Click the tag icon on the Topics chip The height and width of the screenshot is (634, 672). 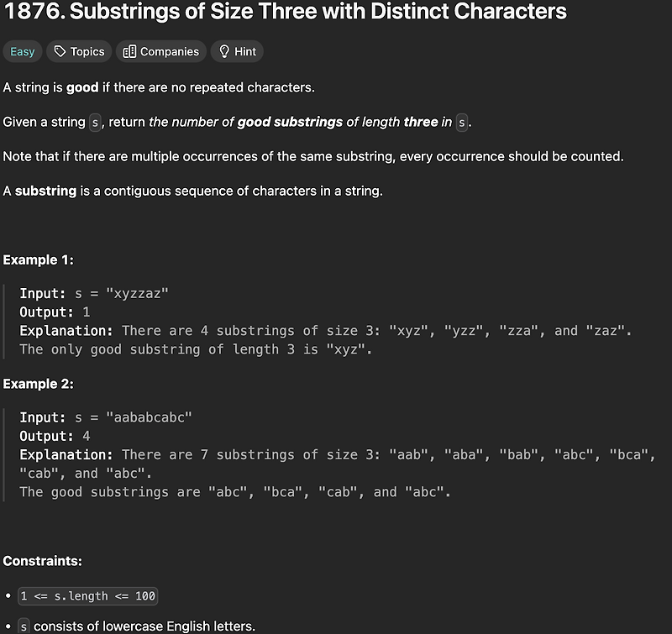59,51
